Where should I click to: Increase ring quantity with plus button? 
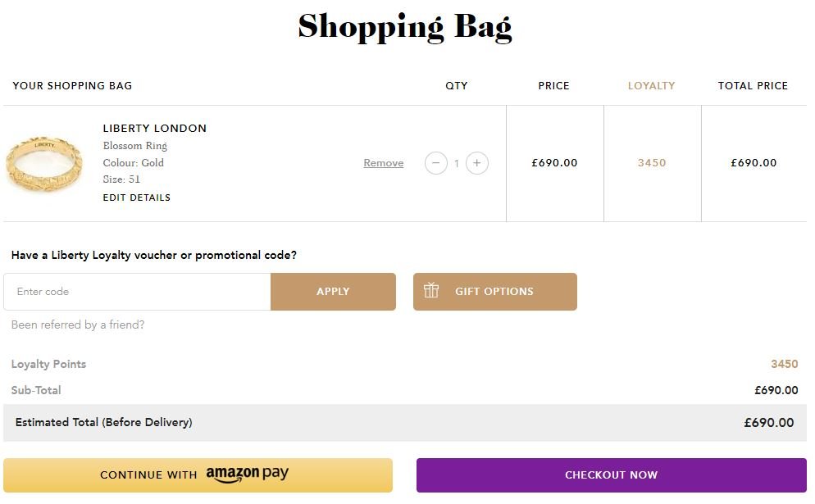tap(477, 163)
